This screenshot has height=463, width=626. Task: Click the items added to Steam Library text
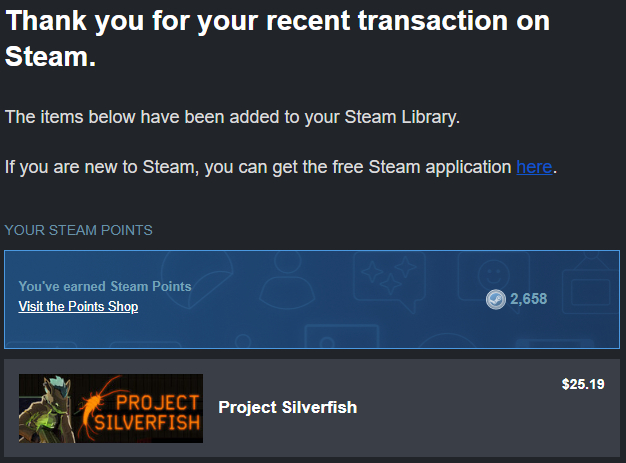pos(232,117)
